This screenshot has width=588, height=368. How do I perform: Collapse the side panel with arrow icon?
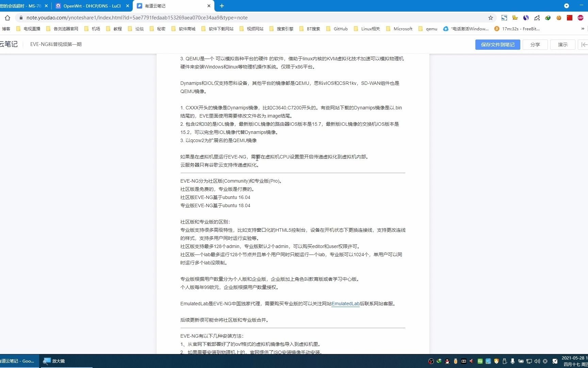coord(584,45)
